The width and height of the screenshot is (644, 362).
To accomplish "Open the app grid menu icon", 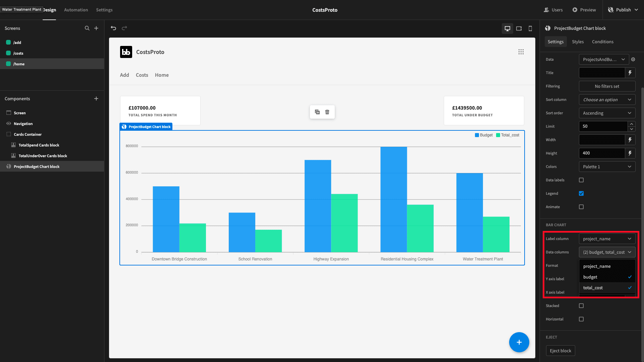I will pyautogui.click(x=521, y=52).
